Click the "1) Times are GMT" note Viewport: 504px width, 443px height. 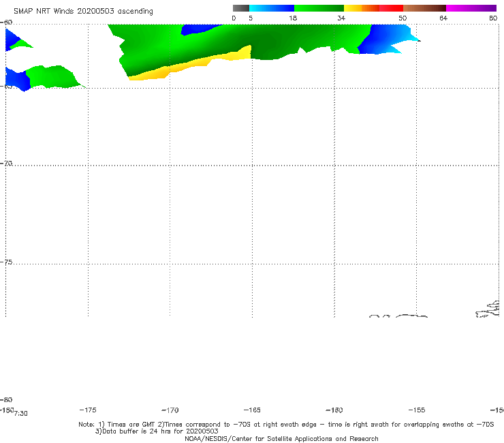click(x=127, y=425)
